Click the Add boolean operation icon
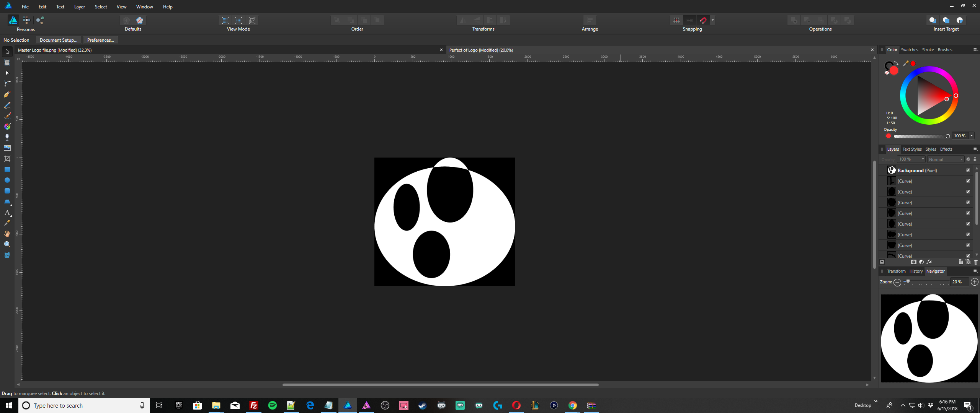This screenshot has height=413, width=980. (794, 20)
